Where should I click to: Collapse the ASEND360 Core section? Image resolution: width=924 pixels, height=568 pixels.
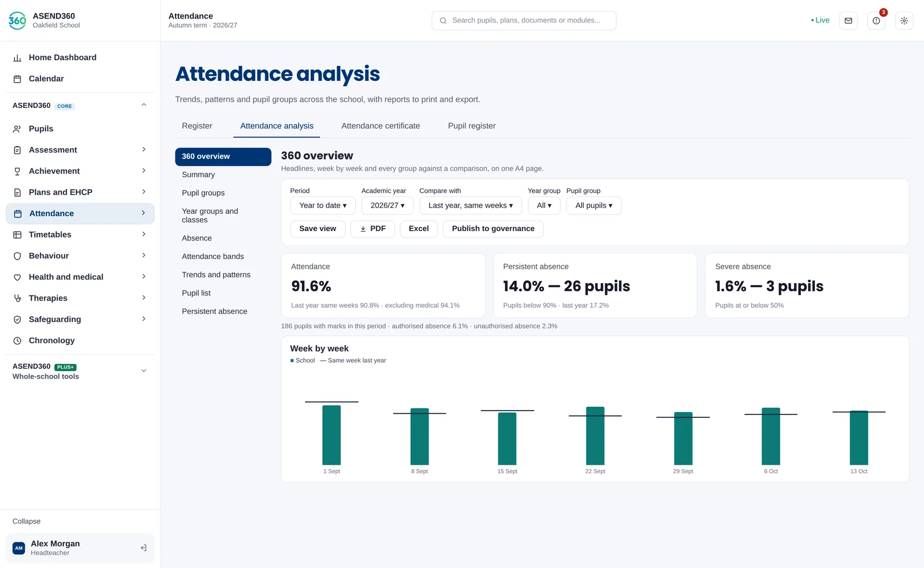tap(144, 105)
